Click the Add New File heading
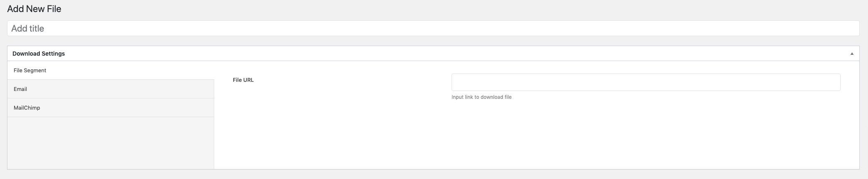The width and height of the screenshot is (868, 179). [x=34, y=9]
